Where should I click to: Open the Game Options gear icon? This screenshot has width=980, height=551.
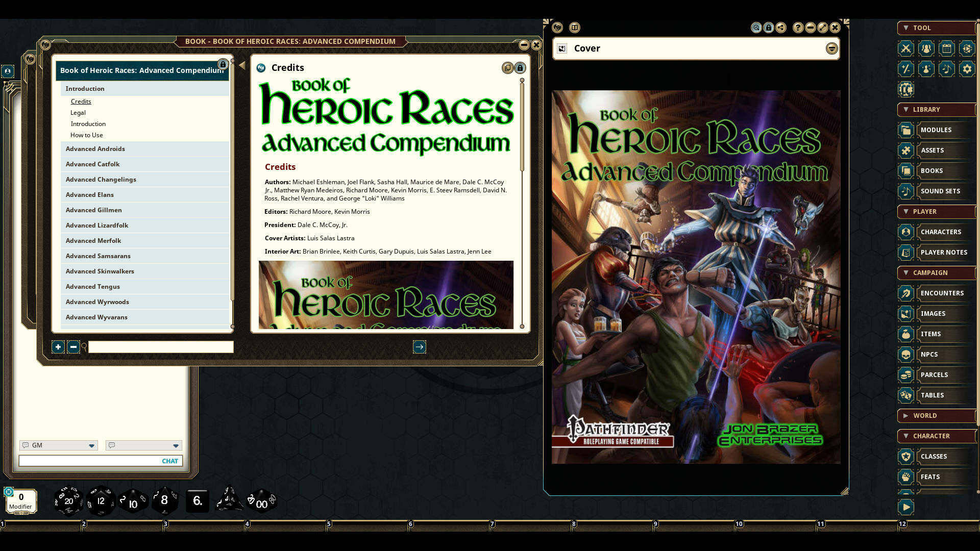(x=967, y=69)
